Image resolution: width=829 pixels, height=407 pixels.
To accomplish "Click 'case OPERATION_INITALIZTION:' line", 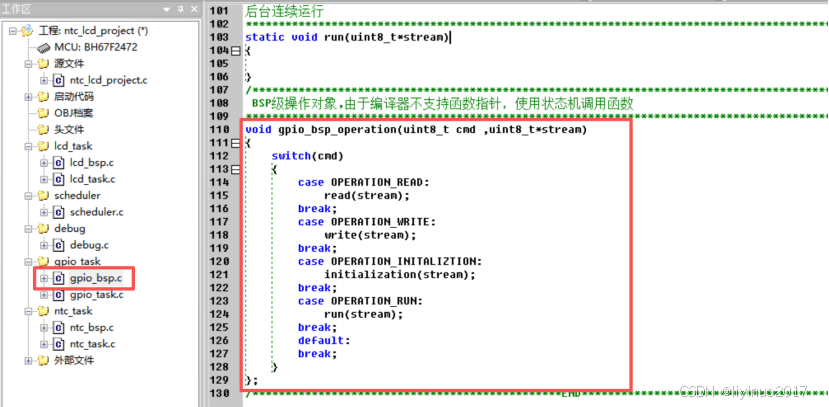I will (x=390, y=262).
